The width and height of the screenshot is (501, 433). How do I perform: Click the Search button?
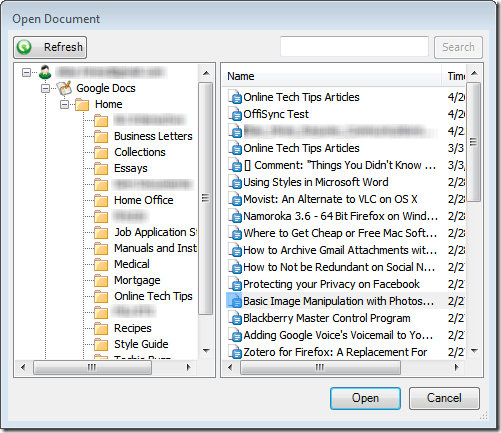pos(458,47)
